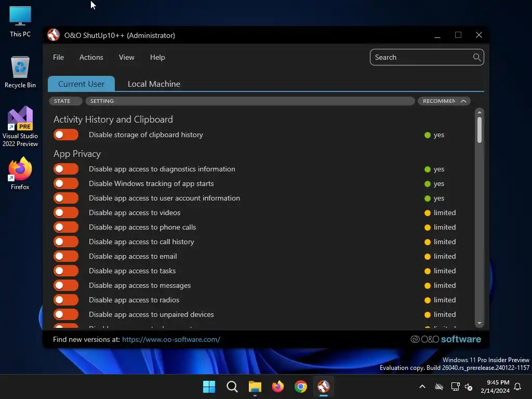
Task: Select the Recycle Bin desktop icon
Action: click(20, 72)
